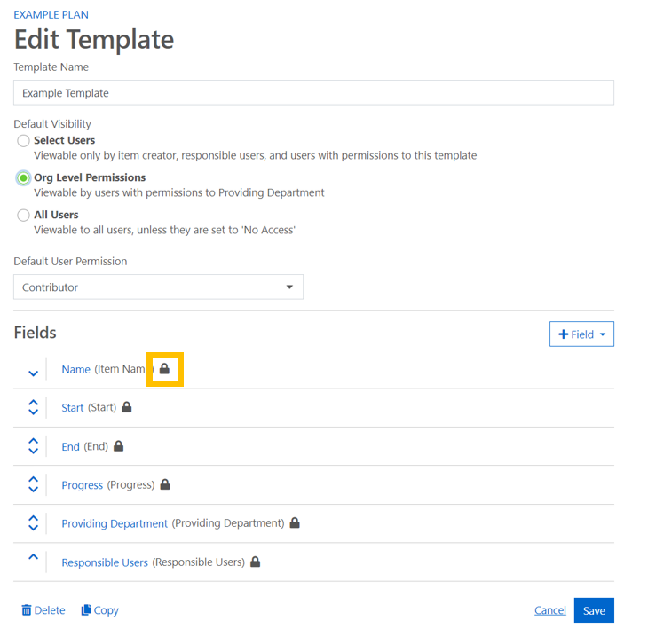The image size is (648, 644).
Task: Click the lock icon beside Progress field
Action: click(165, 484)
